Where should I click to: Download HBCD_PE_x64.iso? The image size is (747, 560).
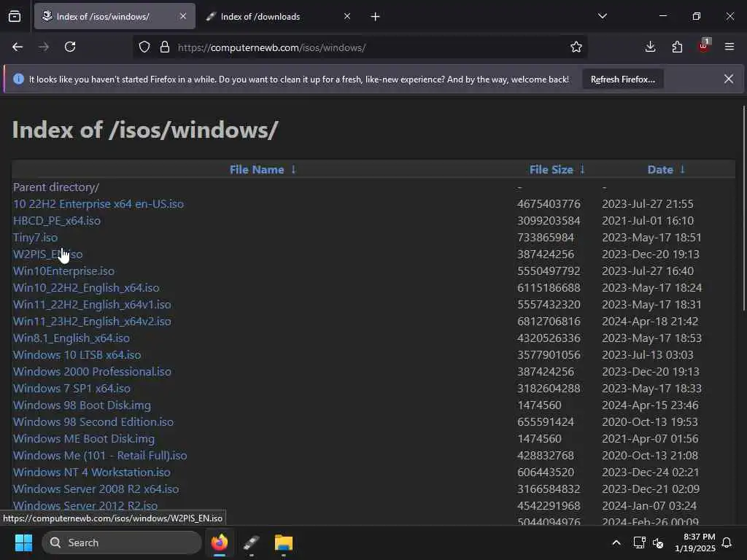(x=57, y=221)
